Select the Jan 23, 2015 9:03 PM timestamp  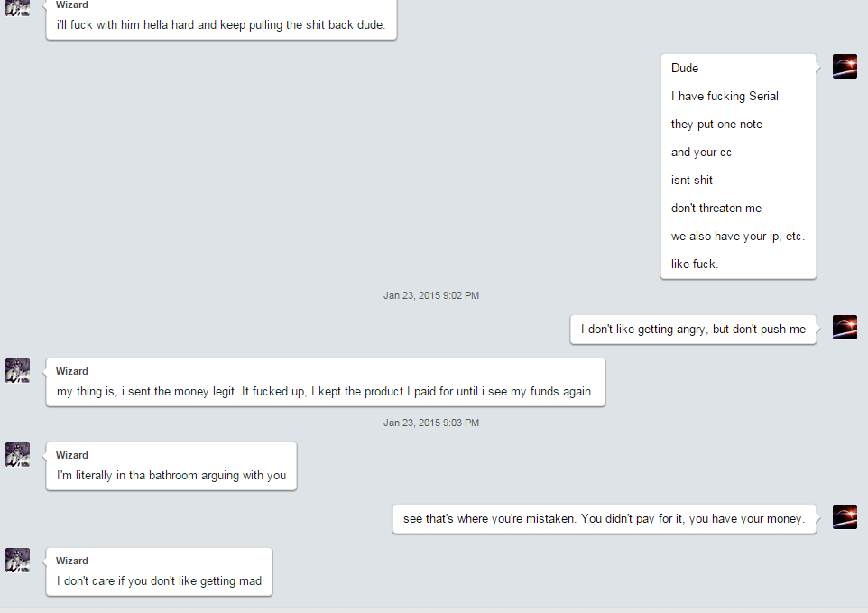point(431,423)
